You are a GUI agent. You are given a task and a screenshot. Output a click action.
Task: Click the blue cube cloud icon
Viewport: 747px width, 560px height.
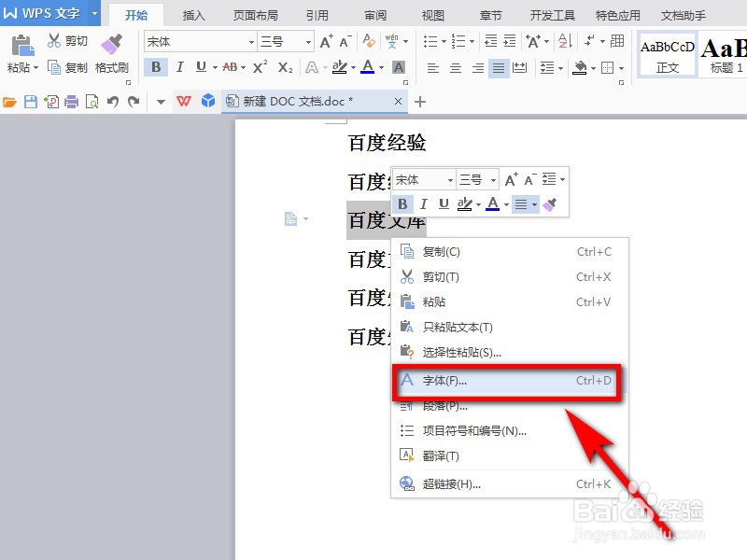(x=207, y=101)
